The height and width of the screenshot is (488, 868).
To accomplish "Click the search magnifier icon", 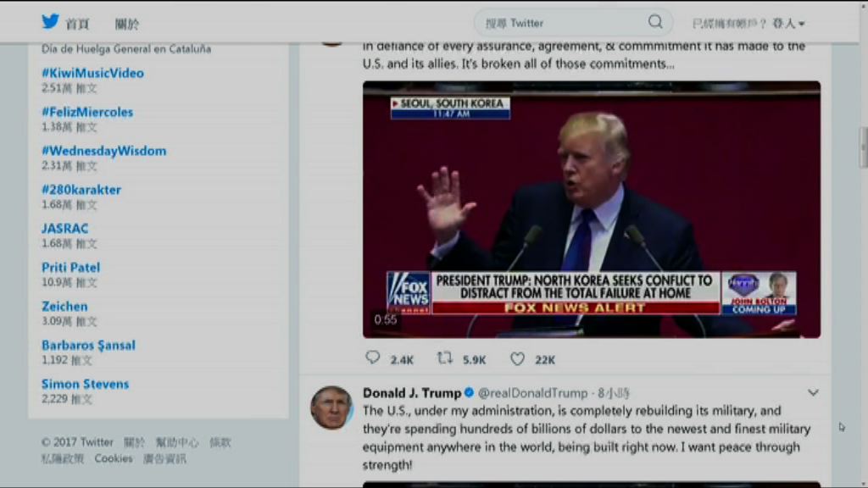I will (x=655, y=22).
